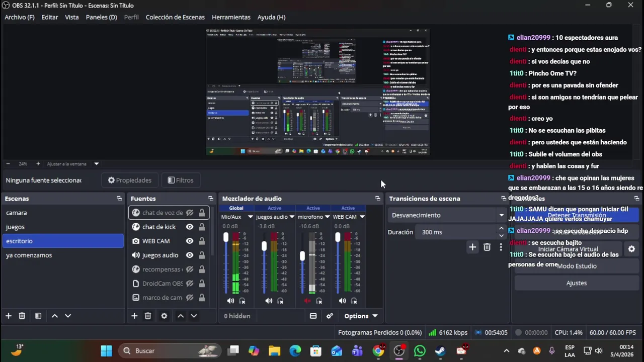The width and height of the screenshot is (644, 362).
Task: Open scene filters icon in Escenas toolbar
Action: (x=38, y=316)
